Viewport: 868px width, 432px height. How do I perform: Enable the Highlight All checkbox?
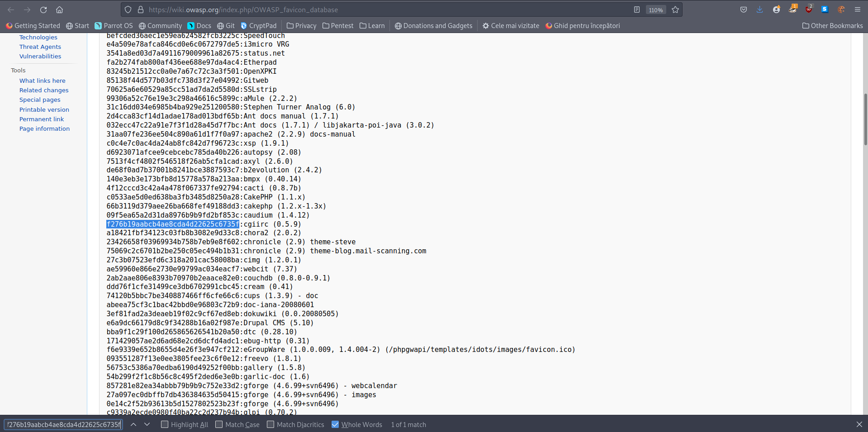point(165,424)
